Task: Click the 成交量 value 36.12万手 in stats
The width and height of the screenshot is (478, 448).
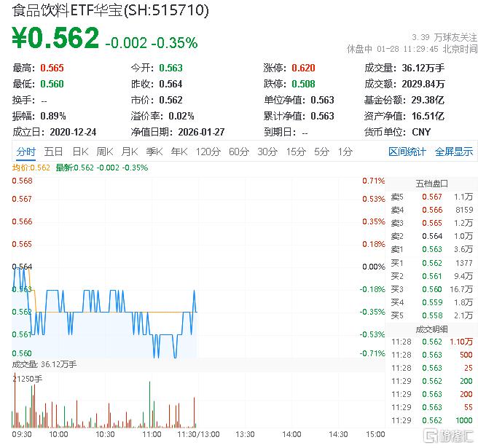Action: click(423, 68)
